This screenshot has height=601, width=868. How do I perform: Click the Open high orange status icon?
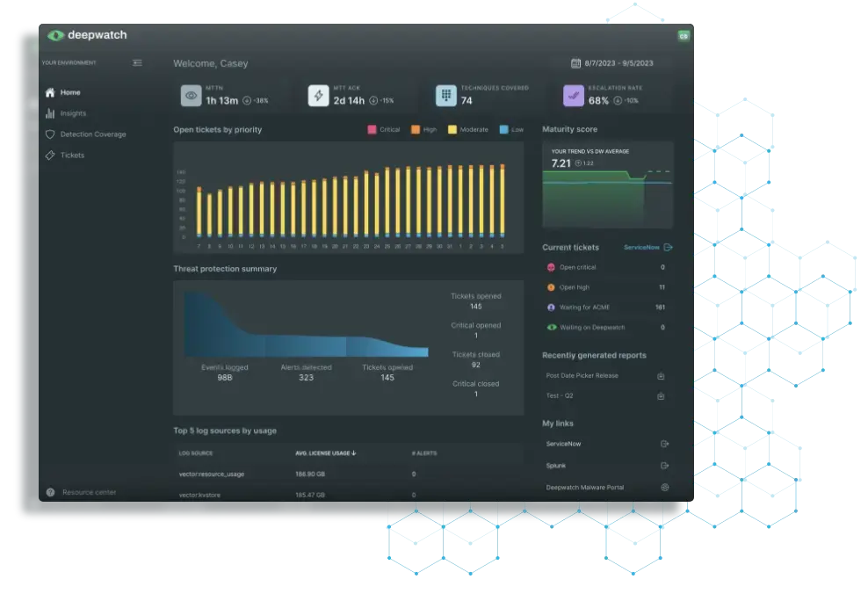(551, 287)
